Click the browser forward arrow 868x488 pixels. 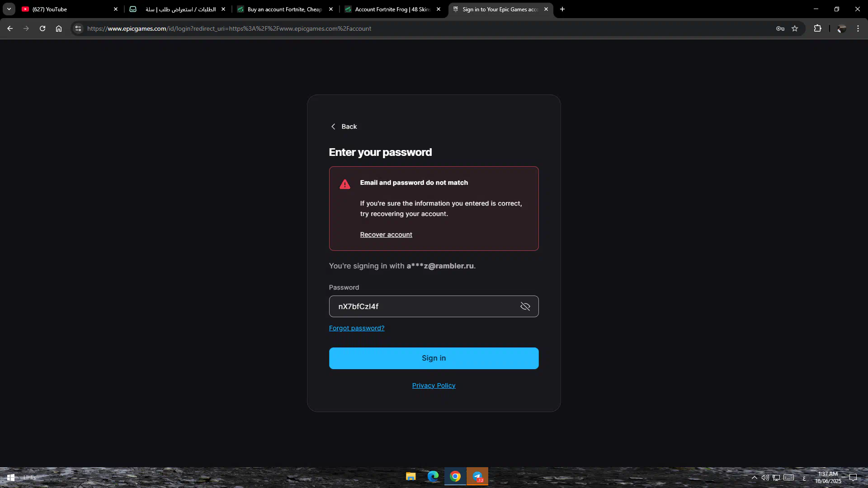(26, 28)
